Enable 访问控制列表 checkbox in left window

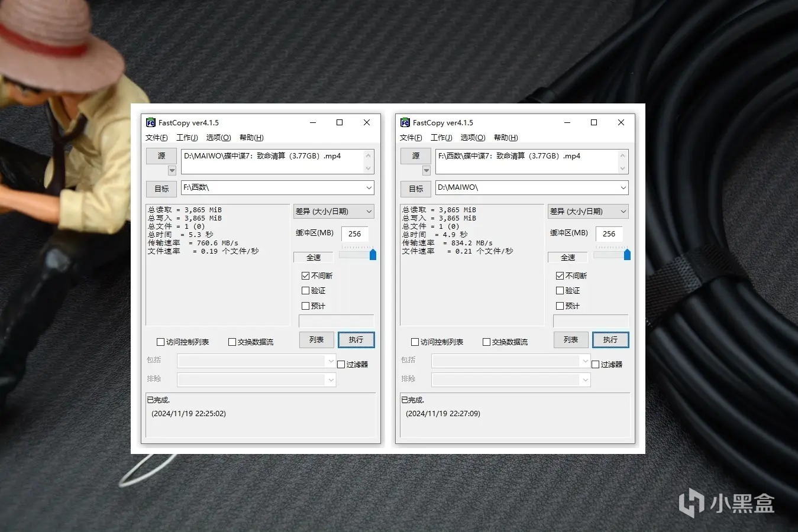coord(160,342)
